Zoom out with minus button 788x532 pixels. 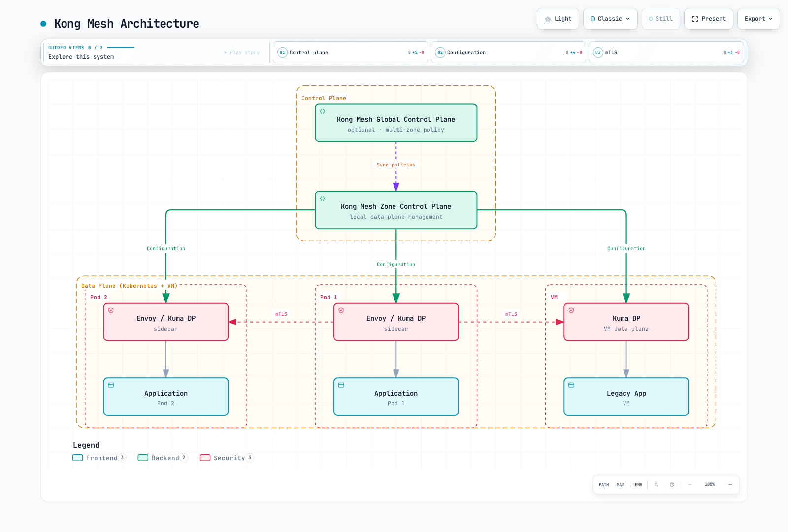689,485
